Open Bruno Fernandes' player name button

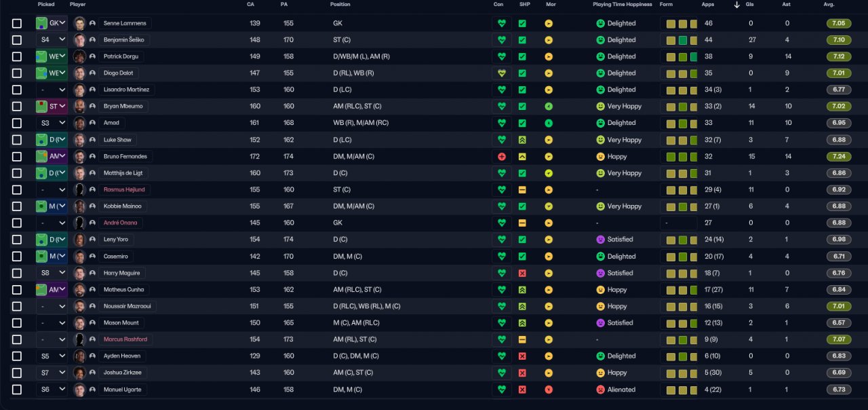click(125, 156)
